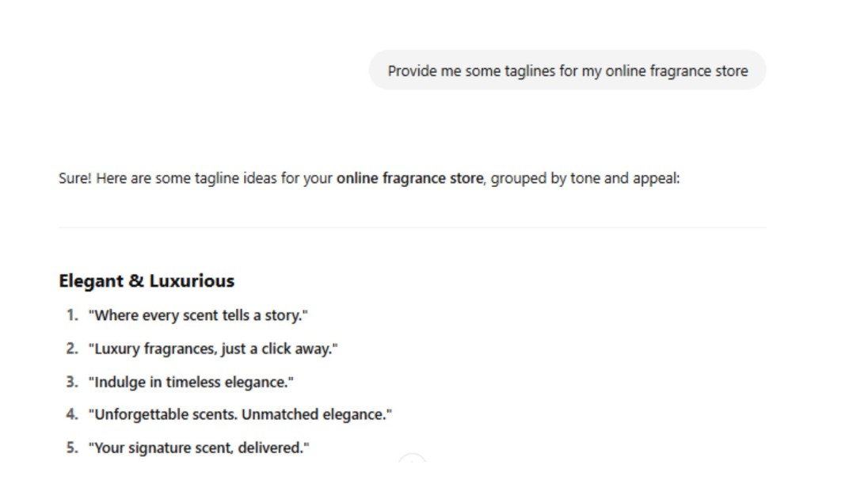
Task: Click the list number 4 marker
Action: (72, 414)
